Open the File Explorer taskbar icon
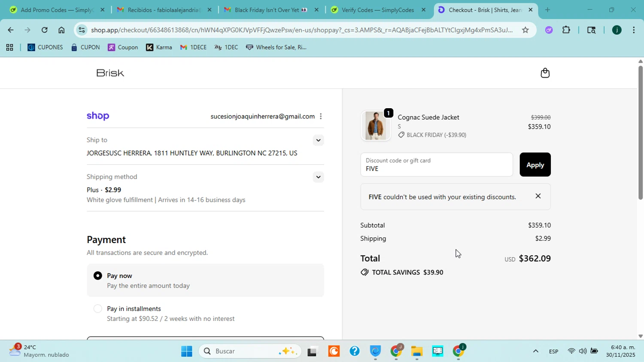This screenshot has height=362, width=644. (417, 351)
